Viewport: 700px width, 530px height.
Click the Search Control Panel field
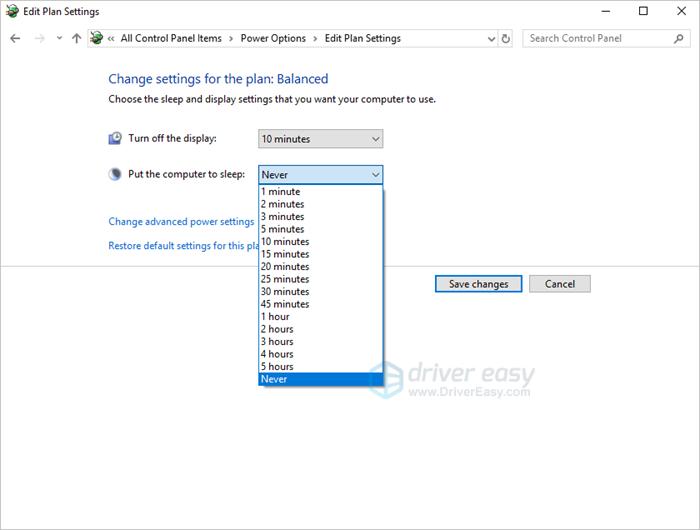(606, 38)
